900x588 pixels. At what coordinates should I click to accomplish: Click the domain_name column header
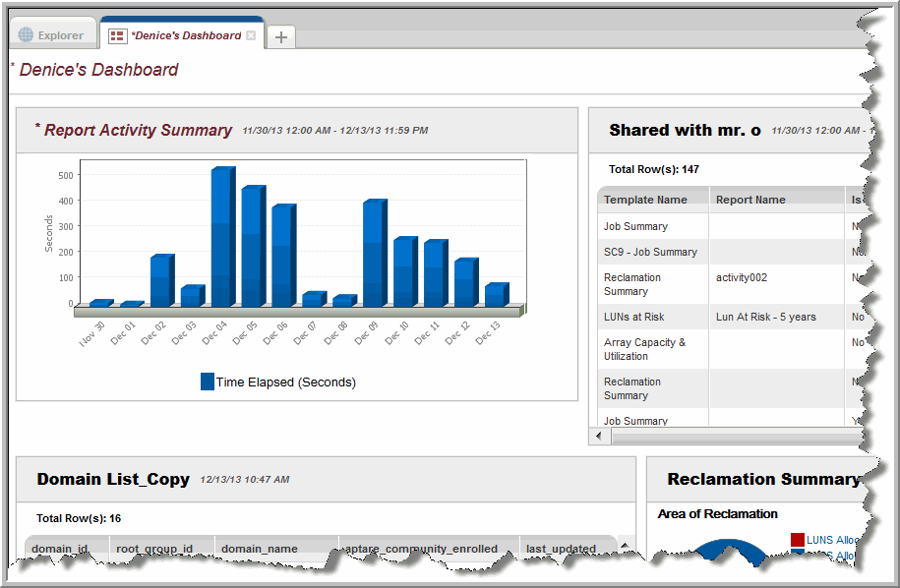tap(260, 549)
